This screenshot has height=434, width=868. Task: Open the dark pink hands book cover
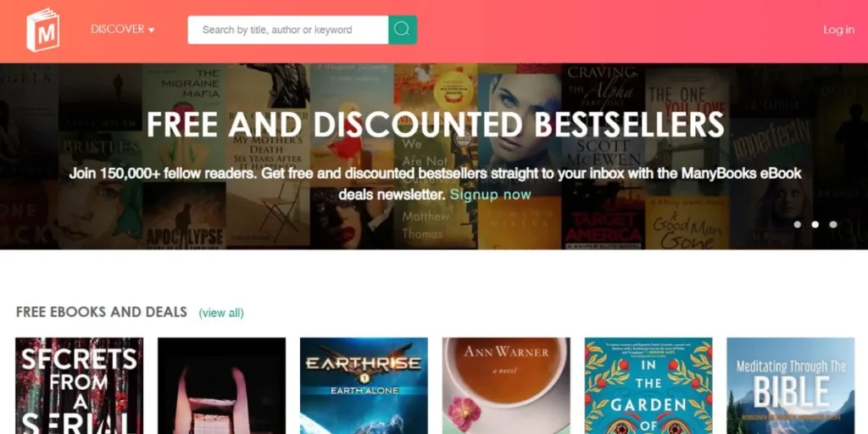coord(221,386)
